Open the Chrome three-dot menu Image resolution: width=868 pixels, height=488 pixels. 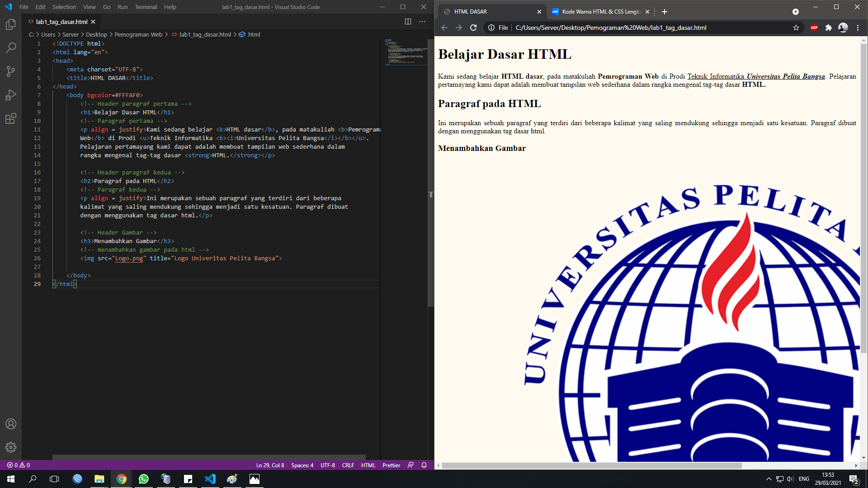pos(858,28)
